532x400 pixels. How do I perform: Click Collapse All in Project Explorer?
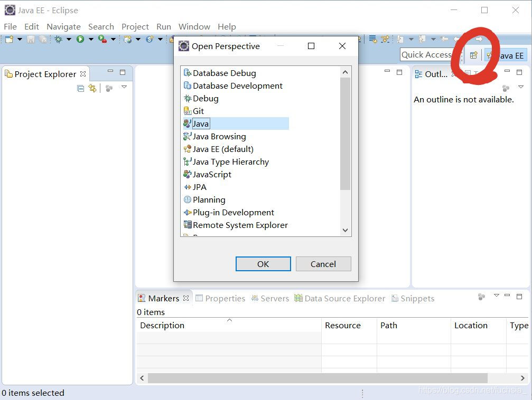pyautogui.click(x=80, y=89)
